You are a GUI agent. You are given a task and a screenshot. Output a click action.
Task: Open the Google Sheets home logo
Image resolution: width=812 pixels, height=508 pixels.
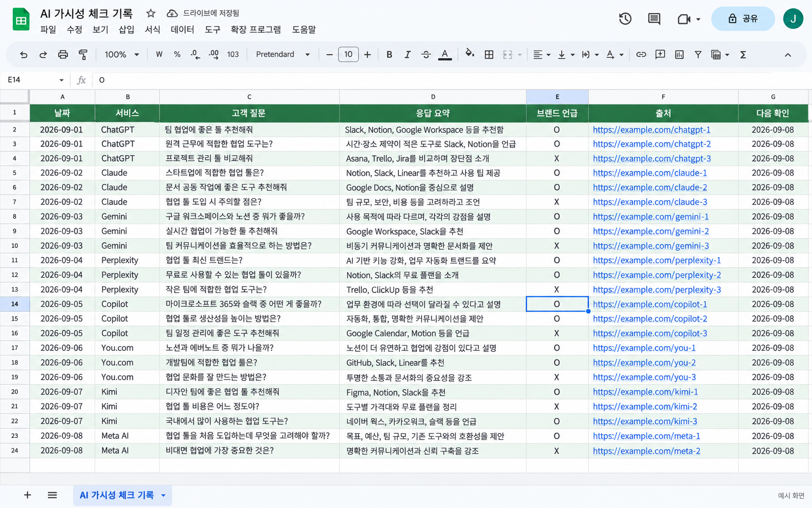(x=21, y=19)
